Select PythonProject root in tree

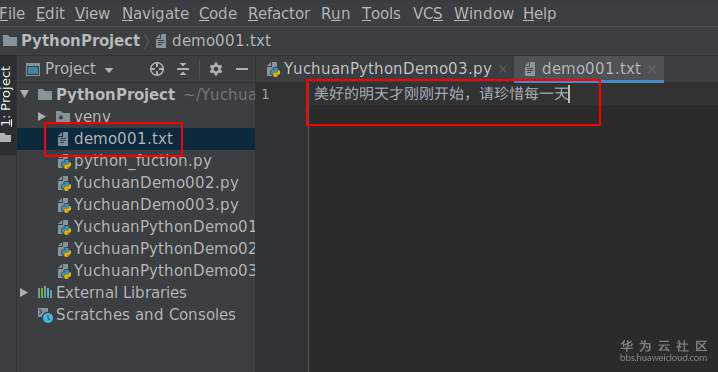tap(115, 95)
